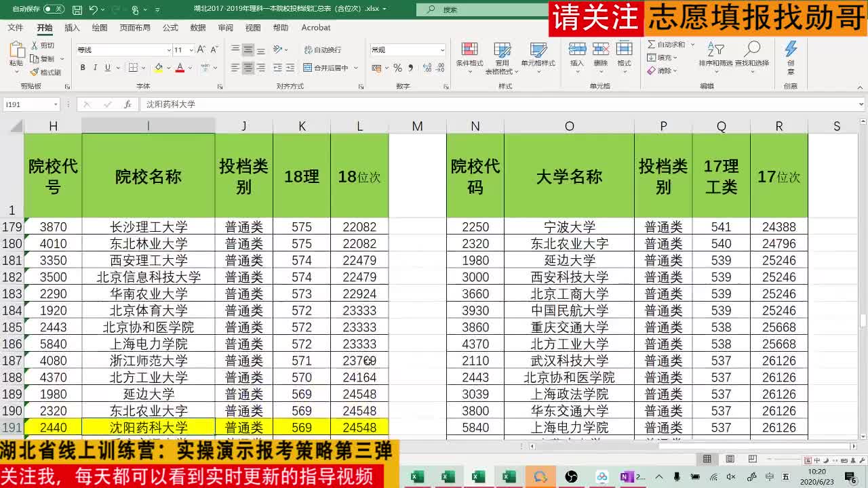Click the Borders icon

pos(133,68)
